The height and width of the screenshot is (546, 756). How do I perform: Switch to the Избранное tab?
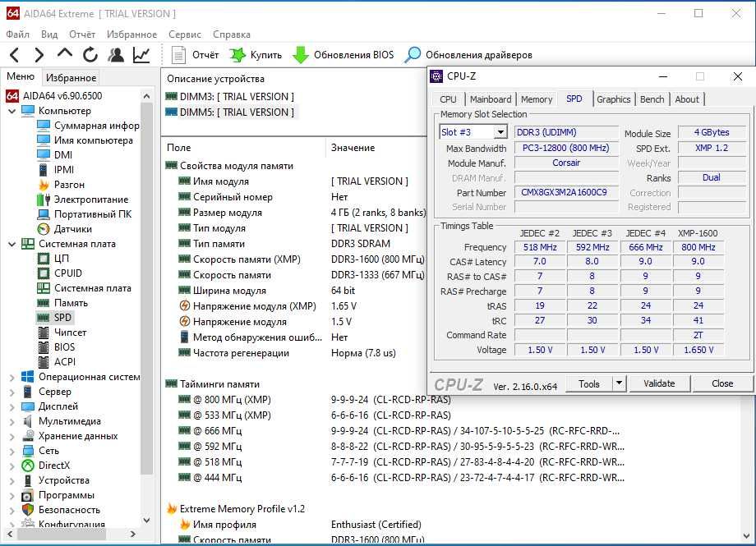pyautogui.click(x=71, y=77)
